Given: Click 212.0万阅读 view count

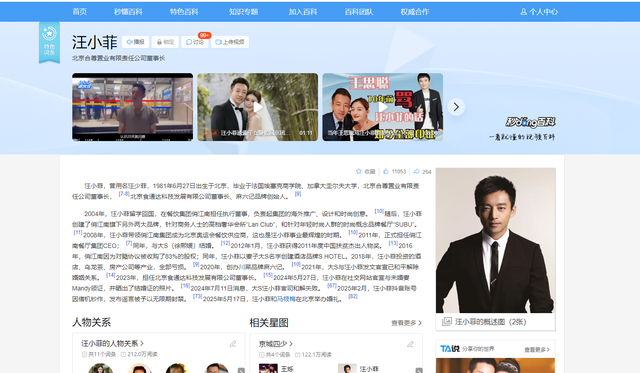Looking at the screenshot, I should (x=139, y=354).
